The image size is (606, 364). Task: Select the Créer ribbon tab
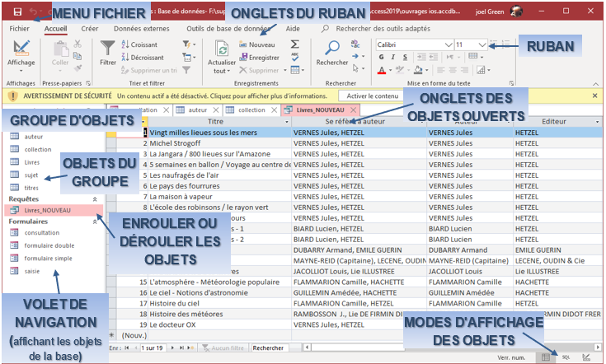pos(90,29)
